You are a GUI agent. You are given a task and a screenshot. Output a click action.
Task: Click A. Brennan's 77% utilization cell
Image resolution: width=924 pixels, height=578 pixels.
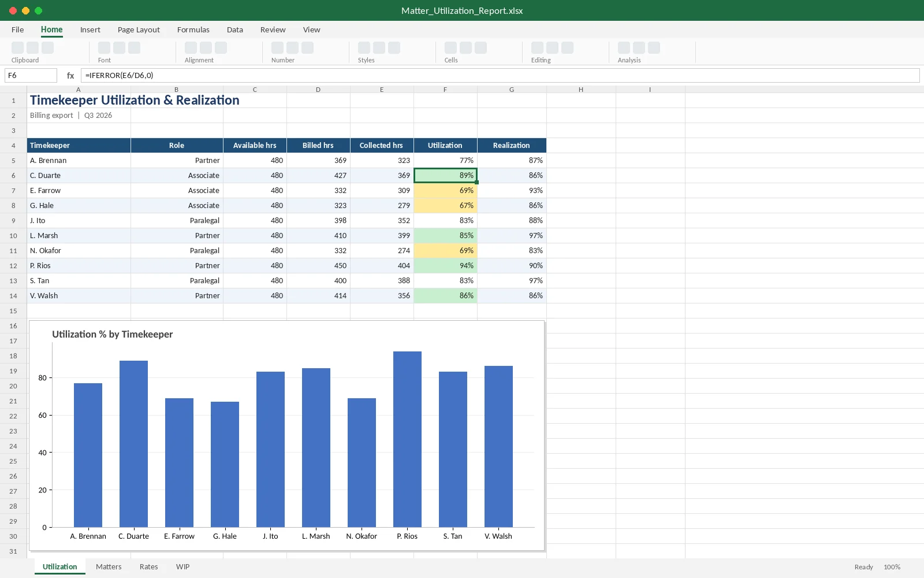tap(445, 161)
